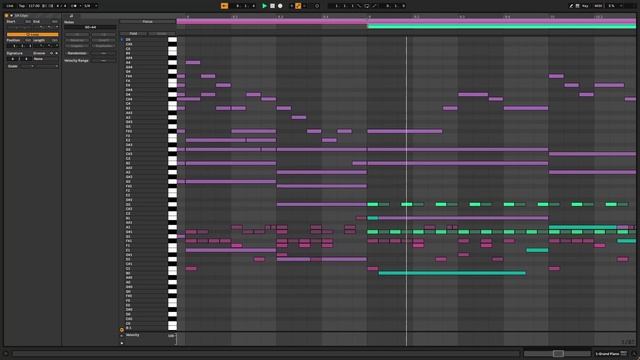Open the global quantization dropdown
The height and width of the screenshot is (360, 640).
pos(91,6)
